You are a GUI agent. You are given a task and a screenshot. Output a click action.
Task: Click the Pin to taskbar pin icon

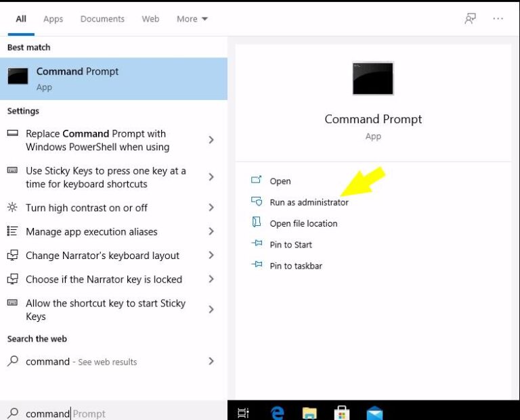257,264
